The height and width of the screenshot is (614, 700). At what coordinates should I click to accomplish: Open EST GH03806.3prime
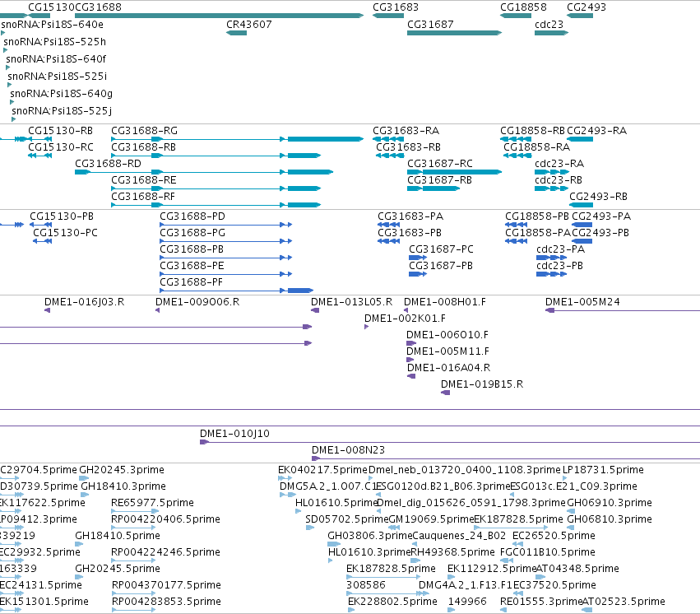[334, 544]
